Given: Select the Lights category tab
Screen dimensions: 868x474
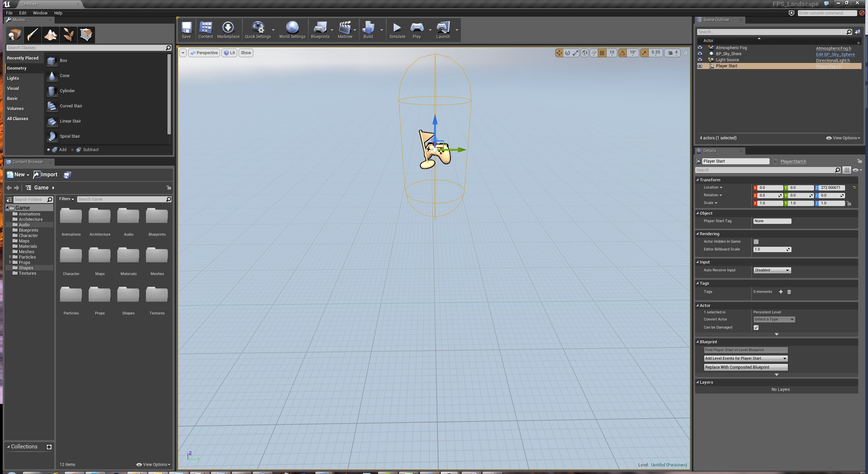Looking at the screenshot, I should (x=13, y=78).
